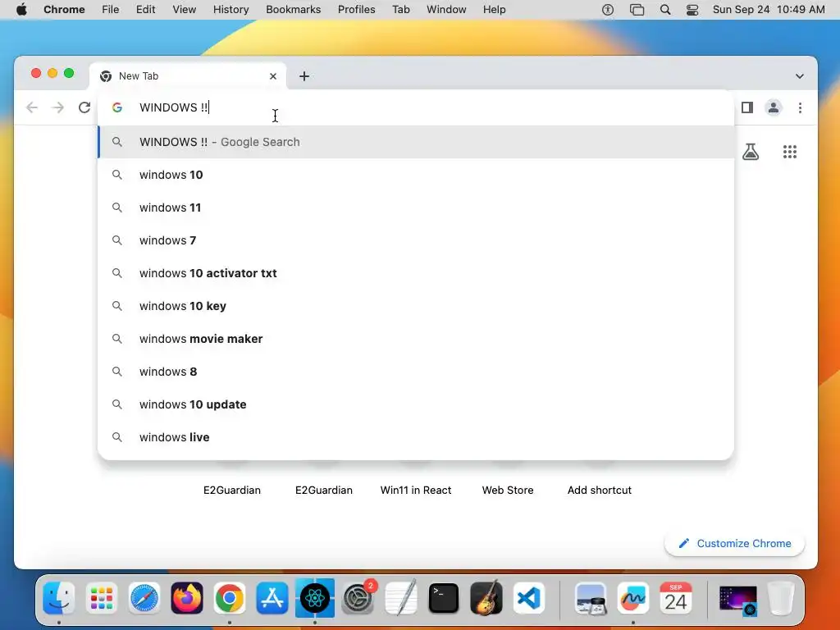Open the Trash in the Dock
The height and width of the screenshot is (630, 840).
pyautogui.click(x=781, y=598)
